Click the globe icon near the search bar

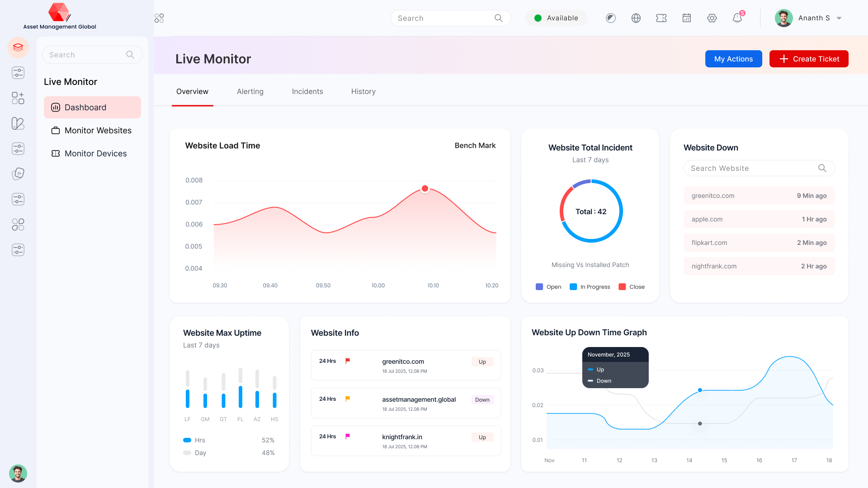(x=636, y=18)
